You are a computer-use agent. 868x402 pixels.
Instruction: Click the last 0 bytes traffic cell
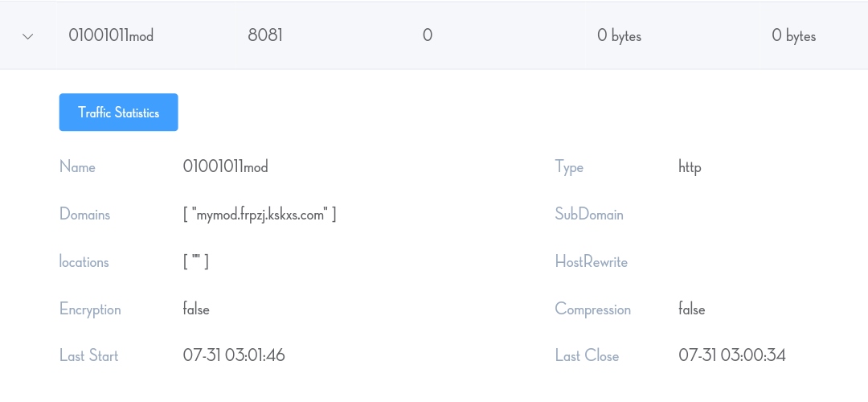tap(793, 36)
